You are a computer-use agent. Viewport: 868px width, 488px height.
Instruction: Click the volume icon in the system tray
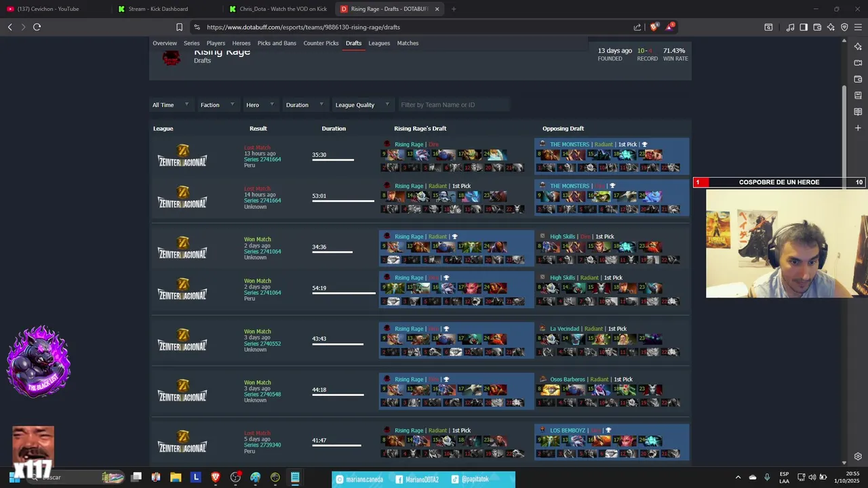tap(812, 477)
